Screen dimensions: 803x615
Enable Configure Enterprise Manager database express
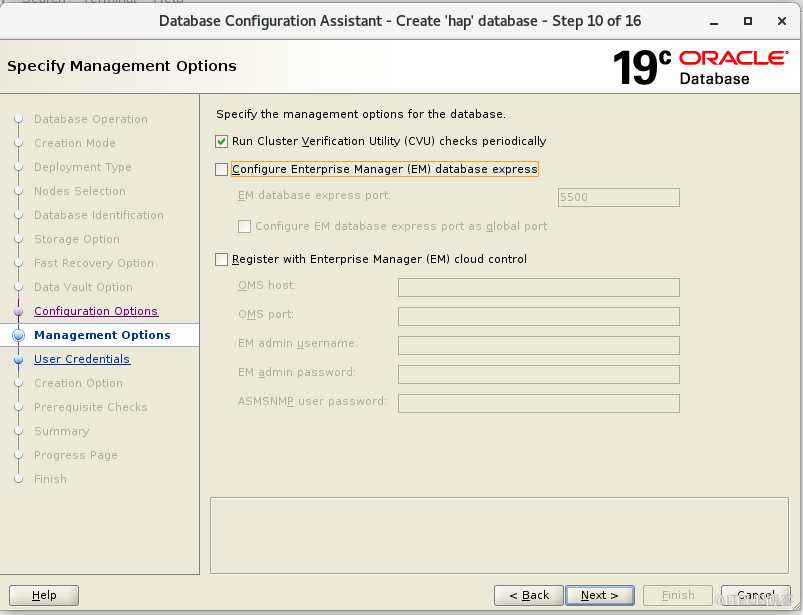coord(221,169)
